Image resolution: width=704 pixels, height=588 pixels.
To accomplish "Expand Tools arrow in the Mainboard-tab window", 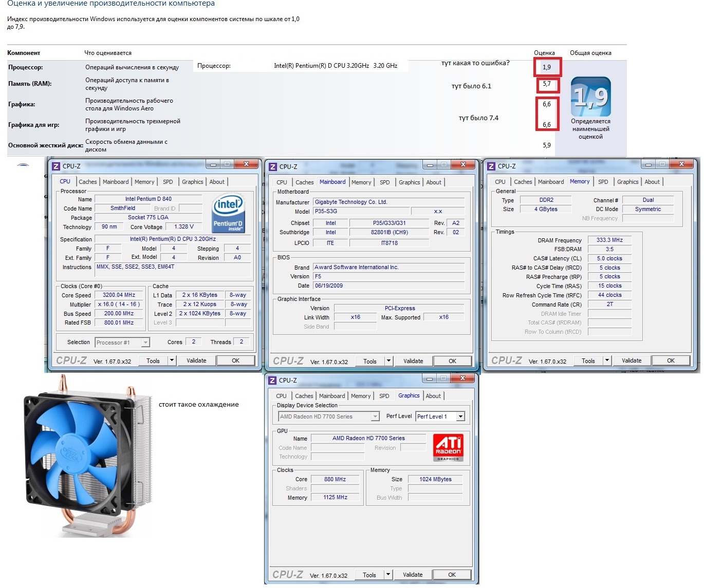I will point(389,362).
